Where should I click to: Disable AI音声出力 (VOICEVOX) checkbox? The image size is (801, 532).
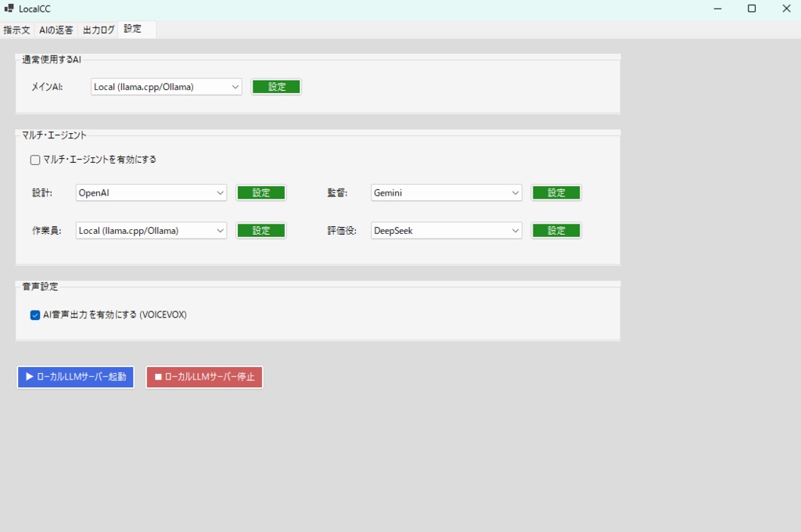point(34,315)
